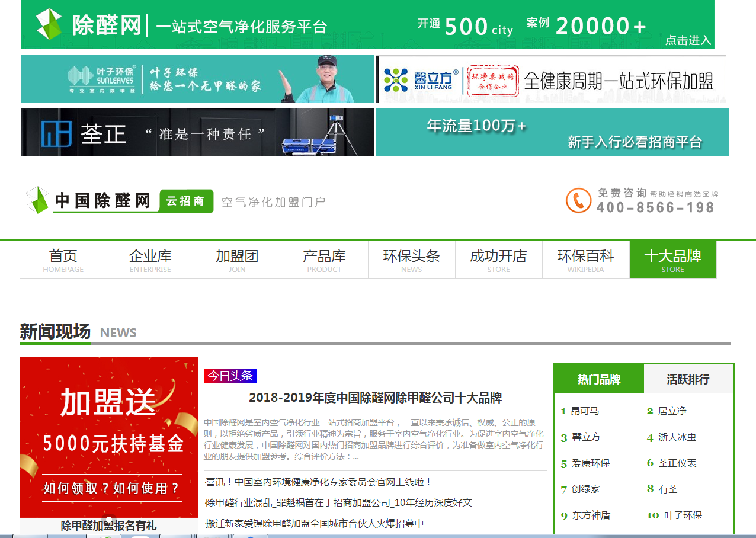The image size is (756, 538).
Task: Click the 叶子环保 Sunleaves logo in the banner
Action: [x=102, y=79]
